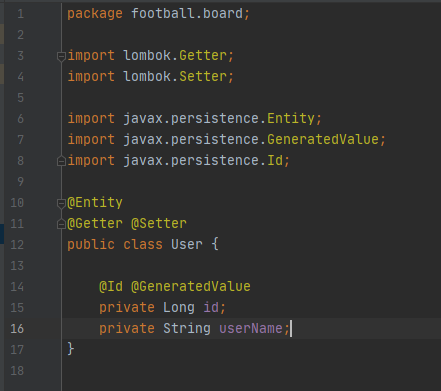Toggle the fold end marker at line 8
This screenshot has height=391, width=441.
pos(61,161)
